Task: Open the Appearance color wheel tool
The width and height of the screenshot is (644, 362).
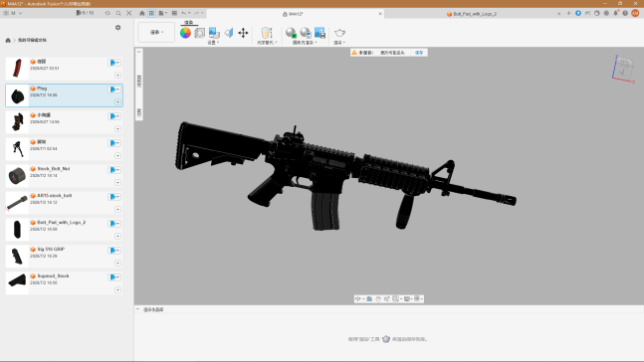Action: [x=185, y=33]
